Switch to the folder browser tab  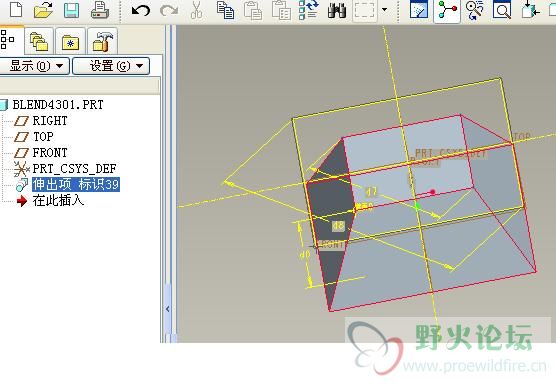pyautogui.click(x=39, y=41)
